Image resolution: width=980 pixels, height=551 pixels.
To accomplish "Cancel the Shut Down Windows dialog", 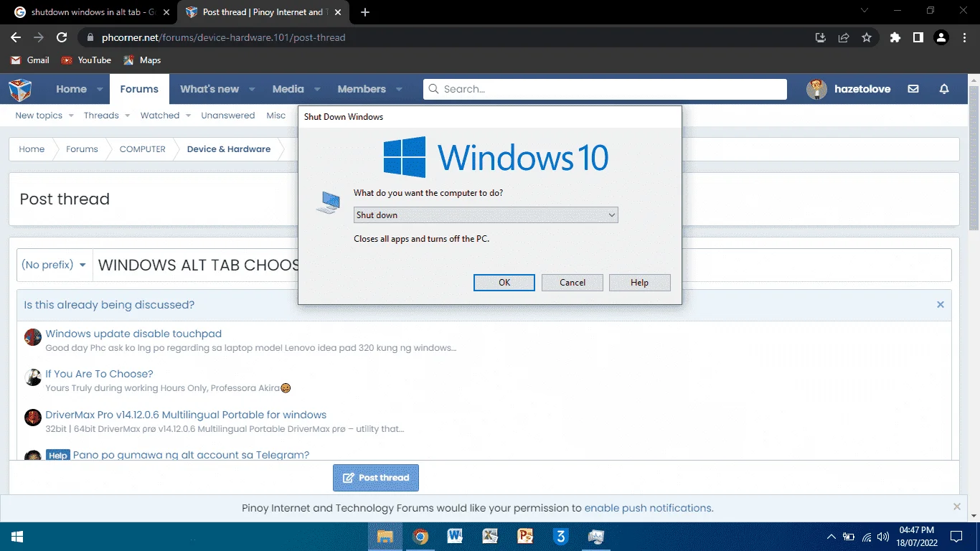I will click(573, 283).
